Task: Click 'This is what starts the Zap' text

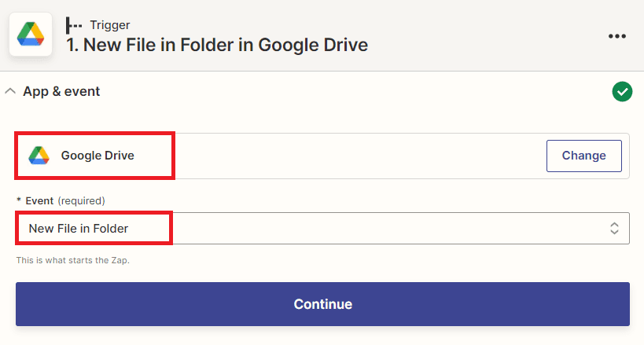Action: [x=72, y=260]
